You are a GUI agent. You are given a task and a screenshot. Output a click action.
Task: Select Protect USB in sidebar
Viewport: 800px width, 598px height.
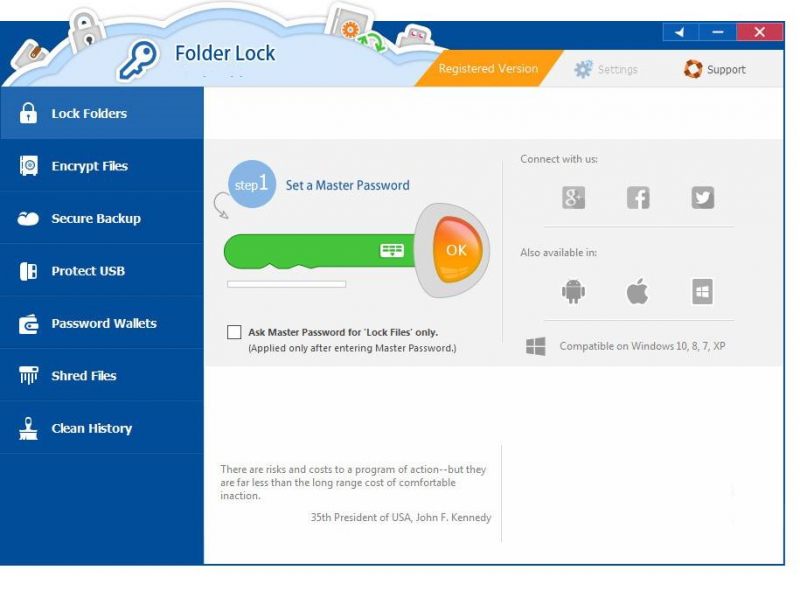[102, 271]
